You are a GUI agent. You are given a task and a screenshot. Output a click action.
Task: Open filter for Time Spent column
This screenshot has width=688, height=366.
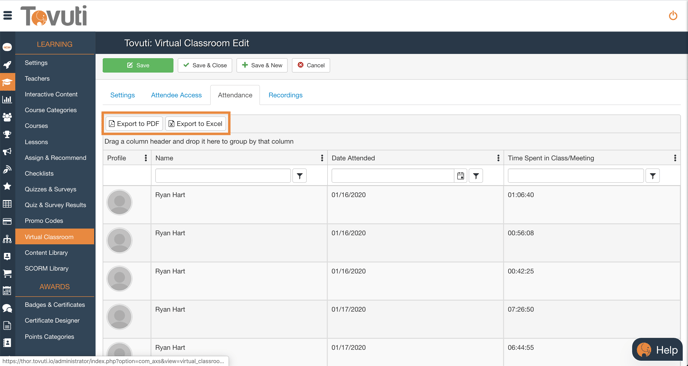pyautogui.click(x=652, y=176)
